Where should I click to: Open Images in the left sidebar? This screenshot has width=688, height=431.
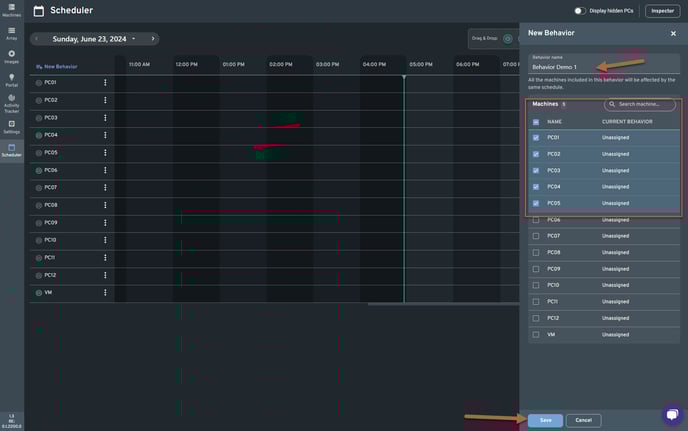(11, 57)
